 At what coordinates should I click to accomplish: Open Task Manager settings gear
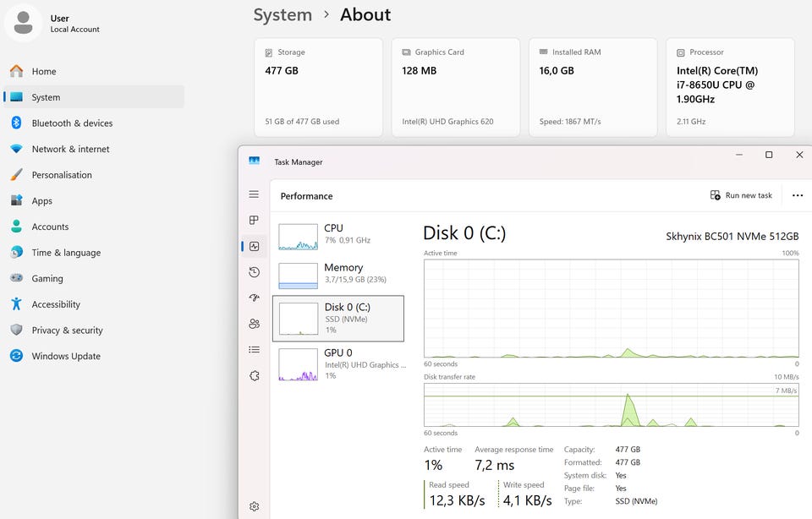pos(254,506)
